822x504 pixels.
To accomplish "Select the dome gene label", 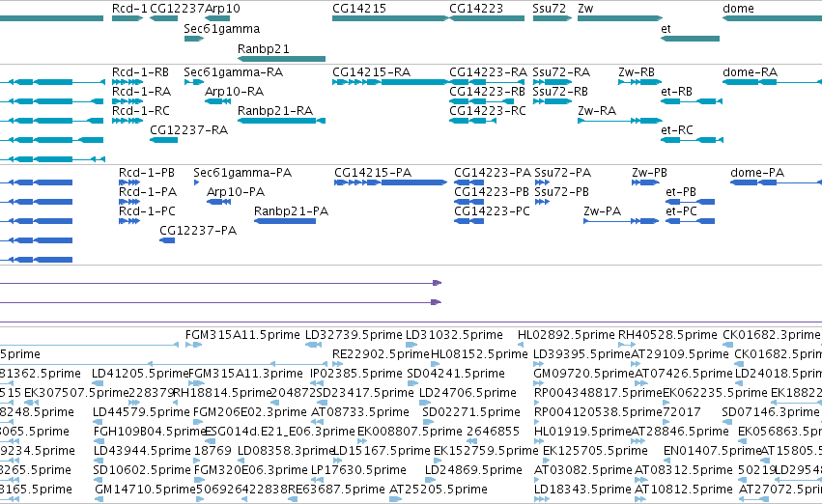I will (x=738, y=9).
